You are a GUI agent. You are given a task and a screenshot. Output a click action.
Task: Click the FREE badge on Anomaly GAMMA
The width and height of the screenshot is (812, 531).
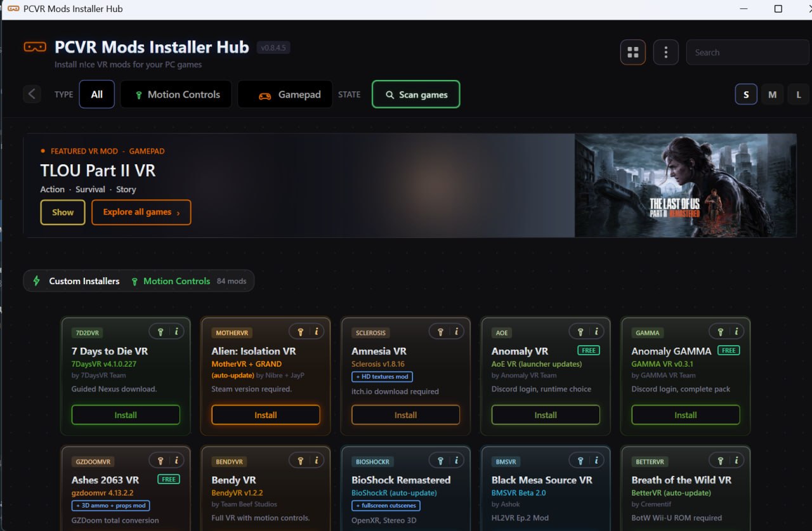click(729, 350)
